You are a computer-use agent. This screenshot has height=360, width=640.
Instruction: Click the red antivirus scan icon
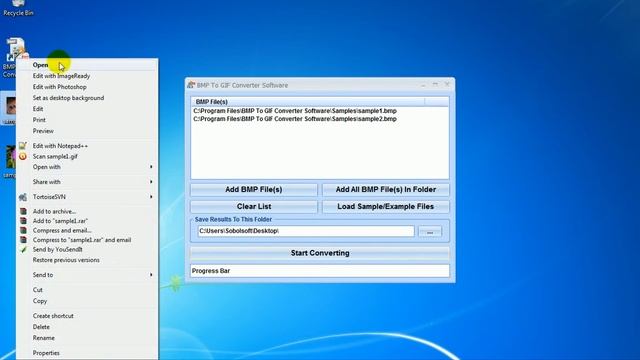click(23, 156)
